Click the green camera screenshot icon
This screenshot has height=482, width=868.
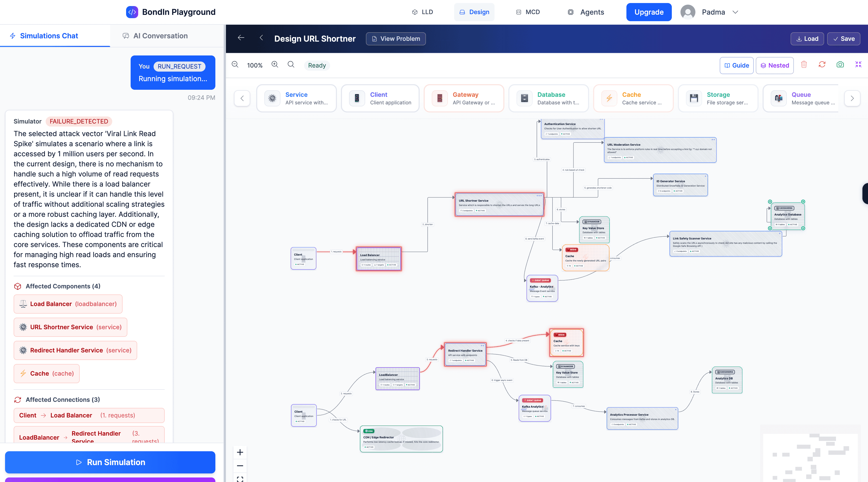coord(840,65)
